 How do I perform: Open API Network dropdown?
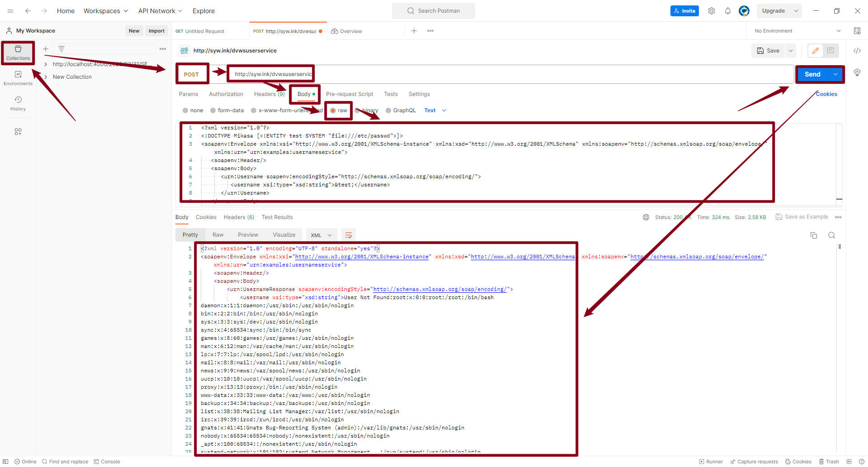tap(160, 11)
